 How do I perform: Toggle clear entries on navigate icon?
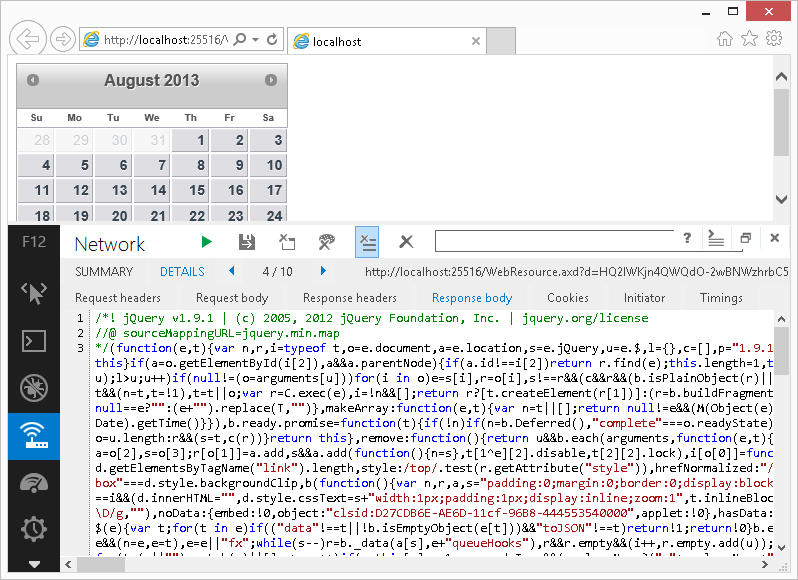click(x=367, y=242)
